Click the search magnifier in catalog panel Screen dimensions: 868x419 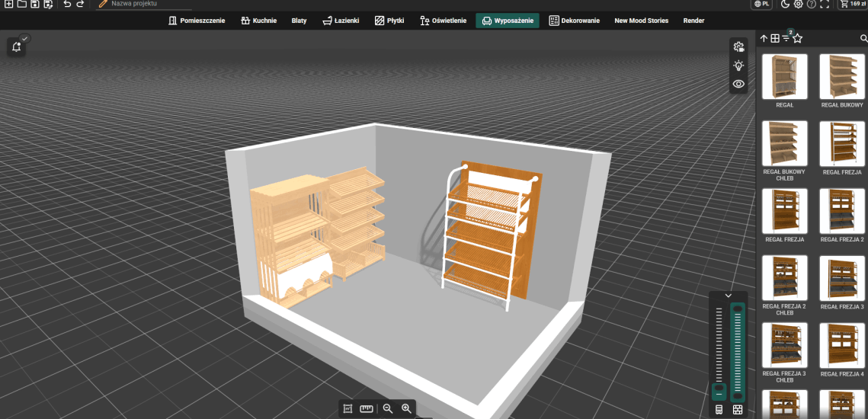click(863, 38)
